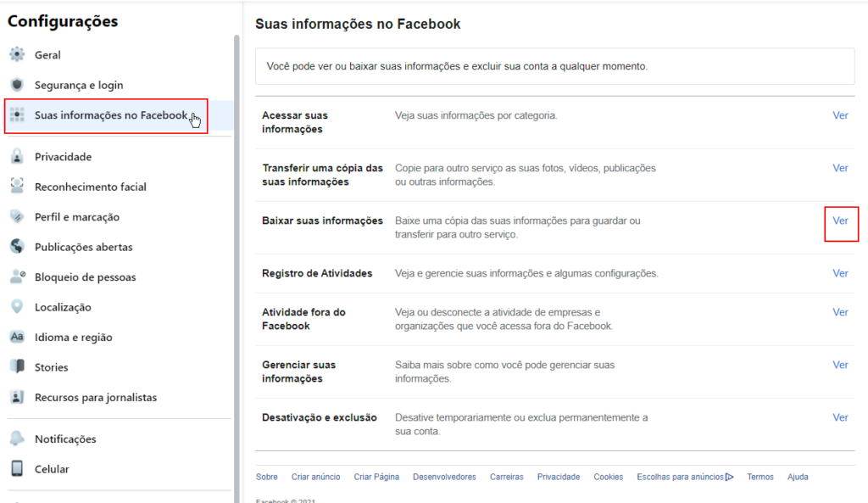868x503 pixels.
Task: Open the Privacidade footer link
Action: point(559,477)
